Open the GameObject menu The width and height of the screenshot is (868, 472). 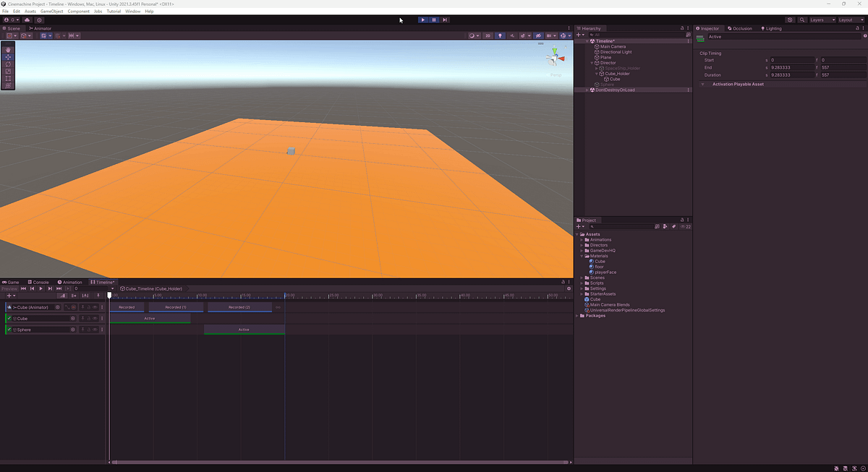54,11
